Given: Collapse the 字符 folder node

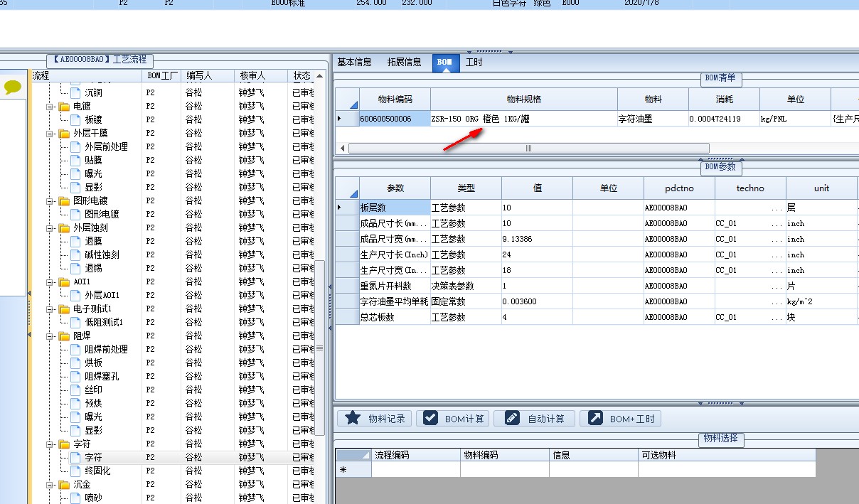Looking at the screenshot, I should (51, 444).
